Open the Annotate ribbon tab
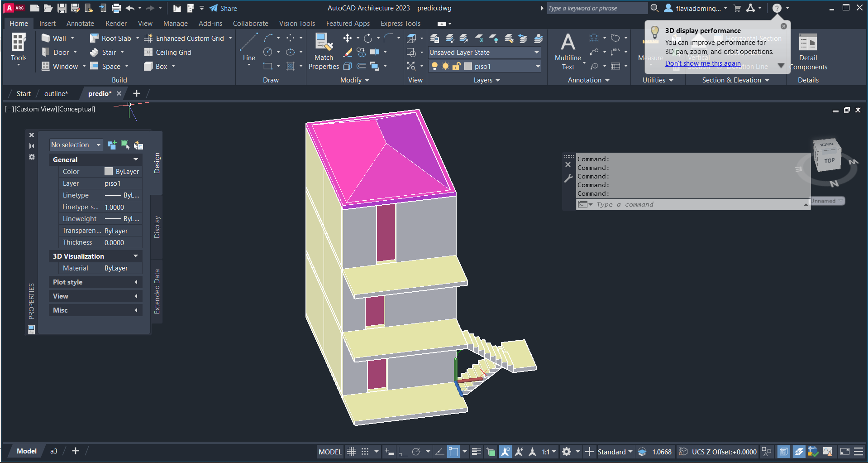 click(x=80, y=24)
